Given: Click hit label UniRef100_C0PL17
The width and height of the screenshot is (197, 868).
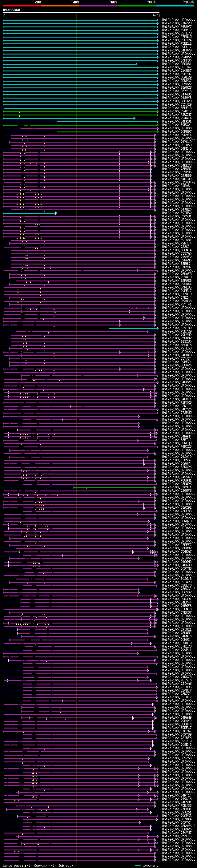Looking at the screenshot, I should click(177, 47).
